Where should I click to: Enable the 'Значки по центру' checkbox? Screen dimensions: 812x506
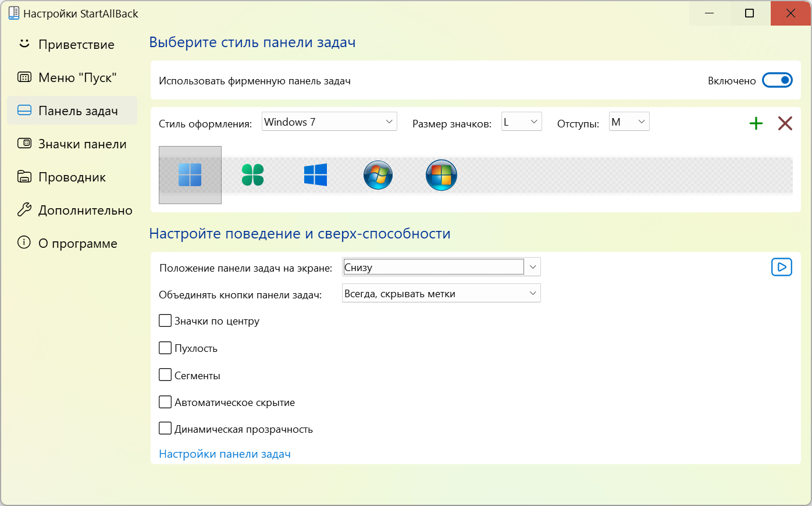coord(166,320)
